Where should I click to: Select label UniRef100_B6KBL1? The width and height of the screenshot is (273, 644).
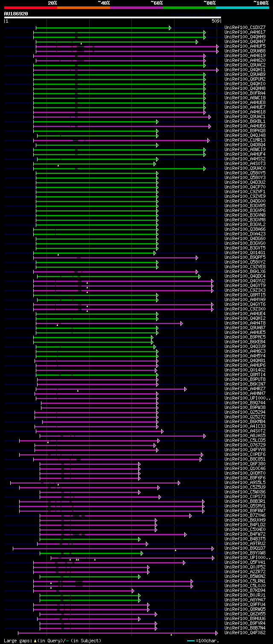click(245, 122)
